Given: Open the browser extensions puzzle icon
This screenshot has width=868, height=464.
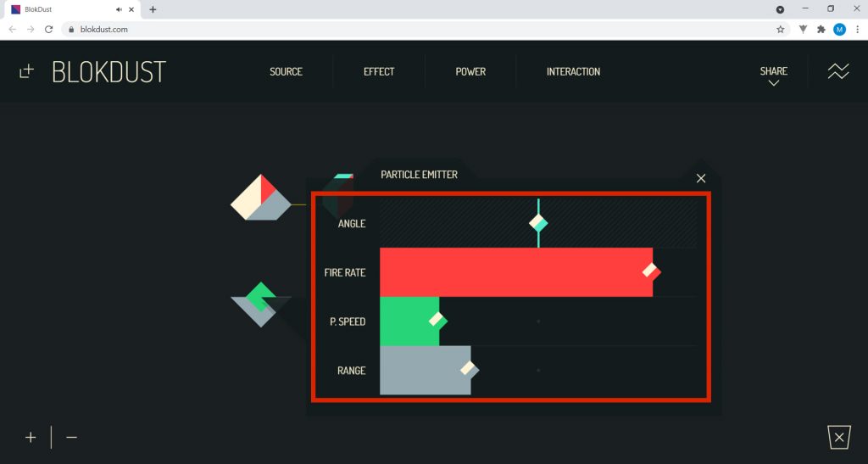Looking at the screenshot, I should coord(821,30).
